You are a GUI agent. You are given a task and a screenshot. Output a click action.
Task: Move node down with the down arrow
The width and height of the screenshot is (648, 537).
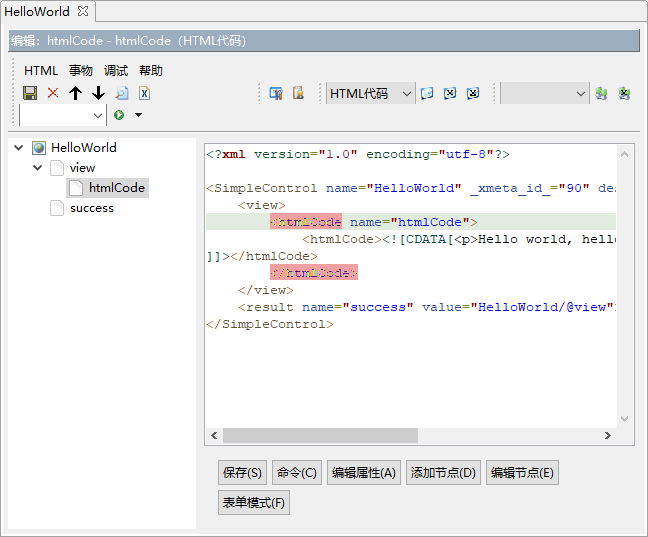[x=98, y=93]
